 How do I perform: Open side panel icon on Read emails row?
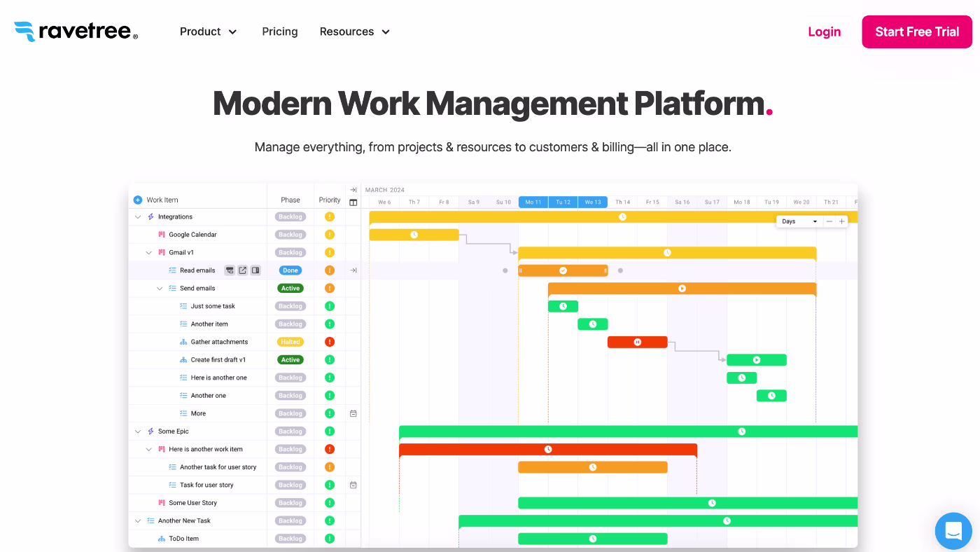click(255, 270)
